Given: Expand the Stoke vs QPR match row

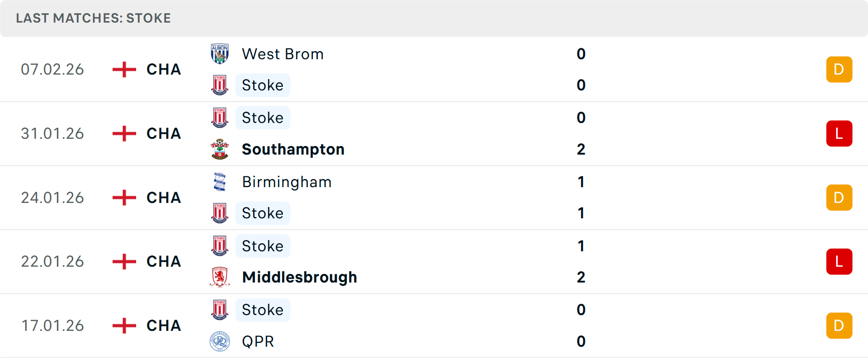Looking at the screenshot, I should pos(434,325).
